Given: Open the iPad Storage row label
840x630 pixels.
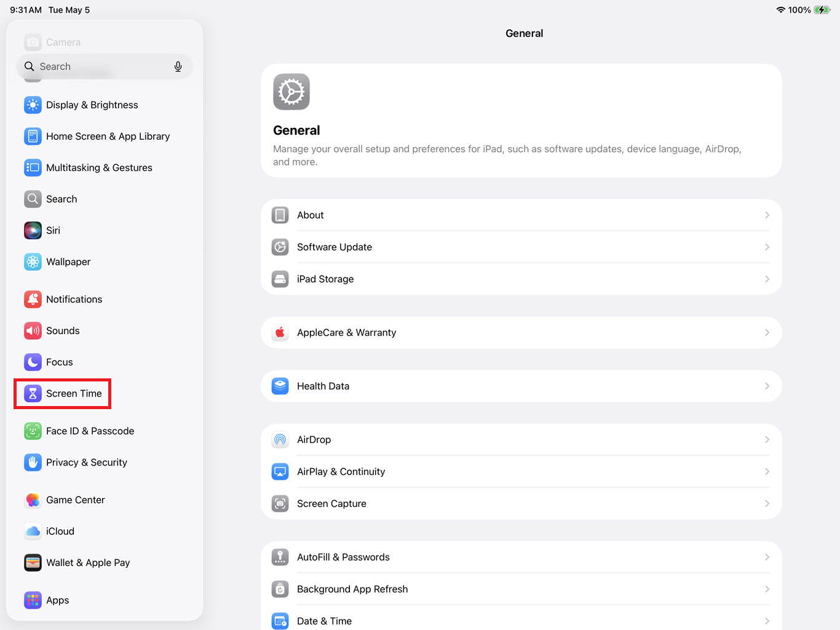Looking at the screenshot, I should point(325,279).
